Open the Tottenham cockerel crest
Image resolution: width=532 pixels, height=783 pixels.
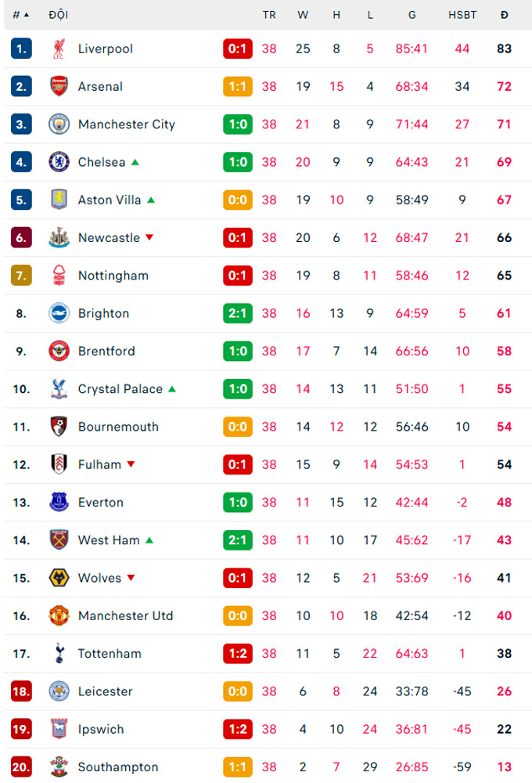click(x=59, y=653)
